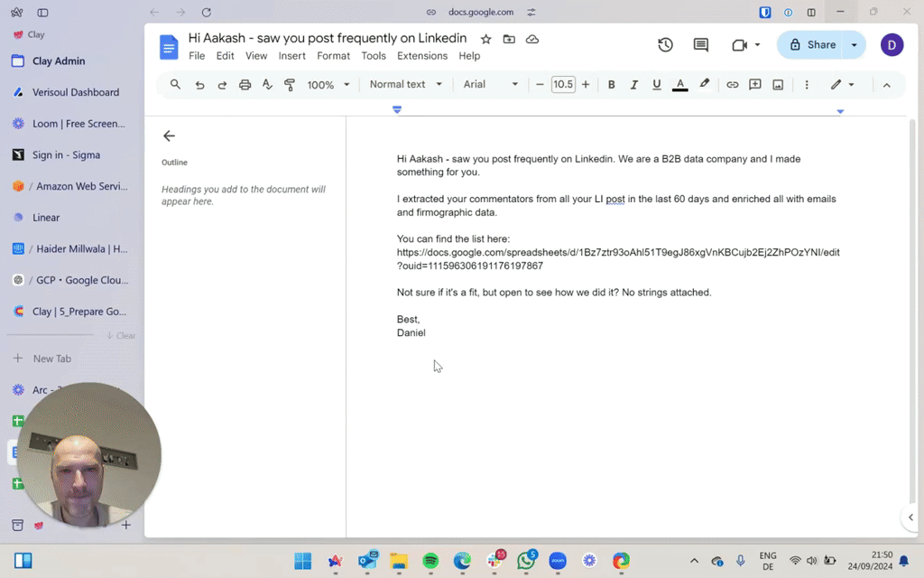Open the zoom 100% dropdown

coord(328,85)
